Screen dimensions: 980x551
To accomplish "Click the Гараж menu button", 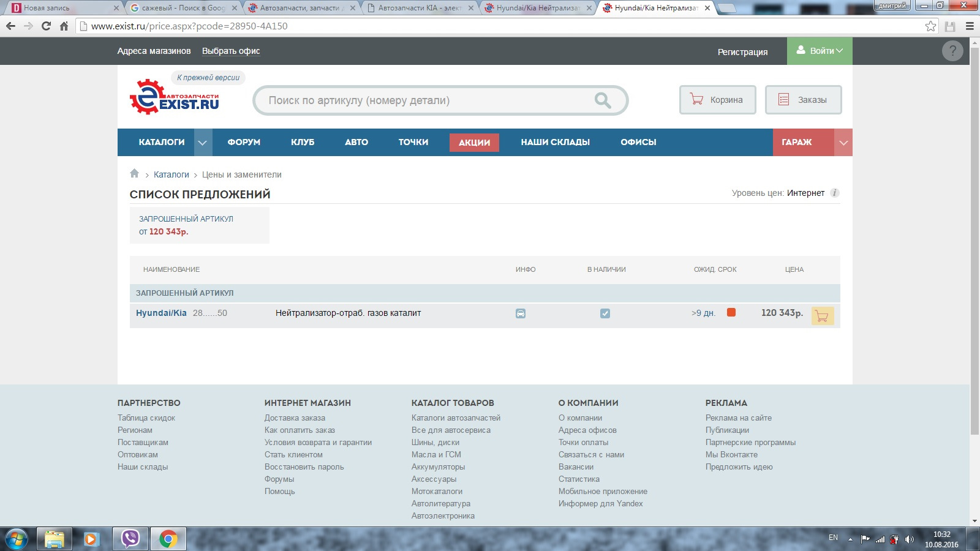I will pos(804,142).
